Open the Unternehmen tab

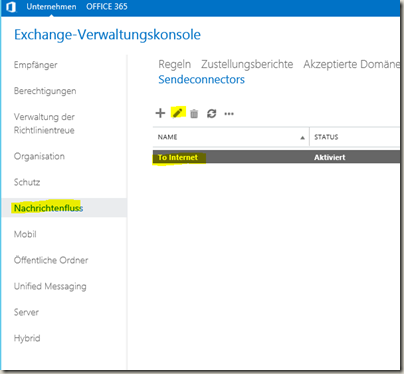[51, 7]
